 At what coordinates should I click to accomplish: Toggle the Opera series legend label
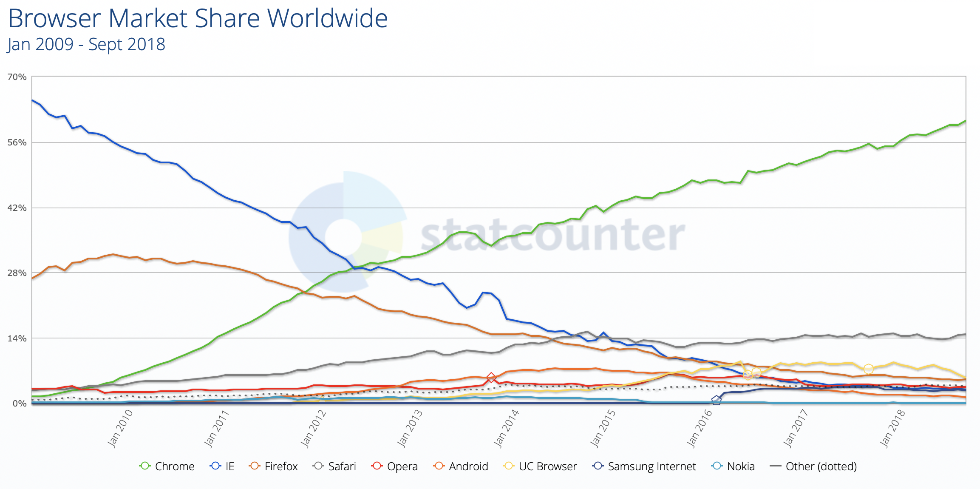[402, 466]
